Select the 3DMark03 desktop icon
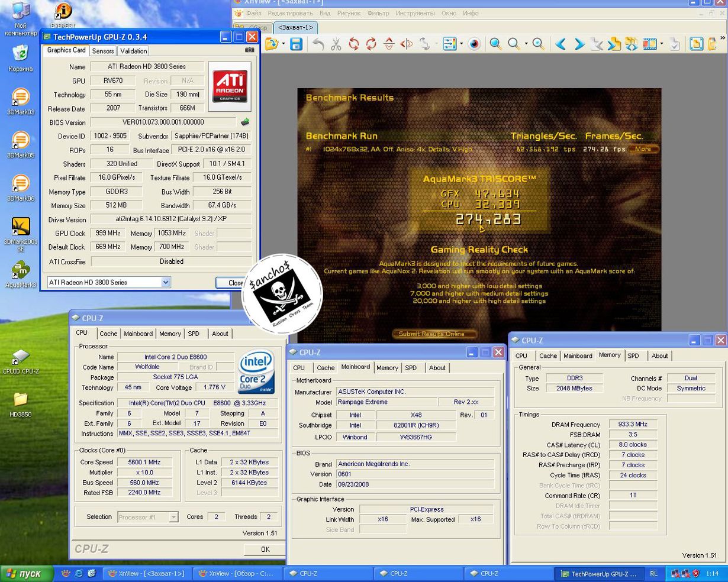This screenshot has height=582, width=728. tap(21, 102)
